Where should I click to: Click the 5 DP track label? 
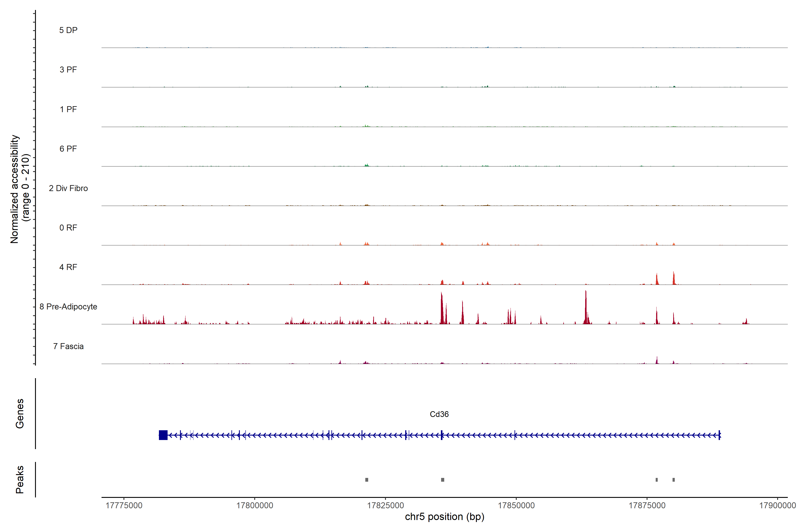pyautogui.click(x=68, y=30)
